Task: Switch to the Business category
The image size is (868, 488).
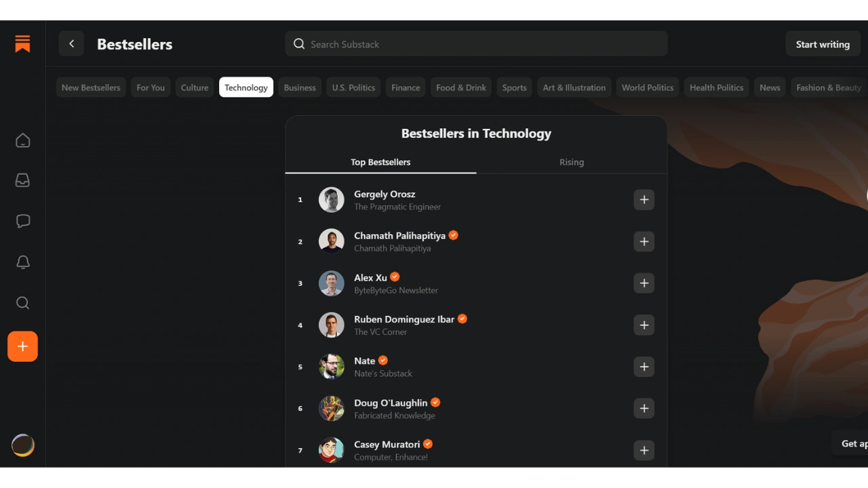Action: click(300, 87)
